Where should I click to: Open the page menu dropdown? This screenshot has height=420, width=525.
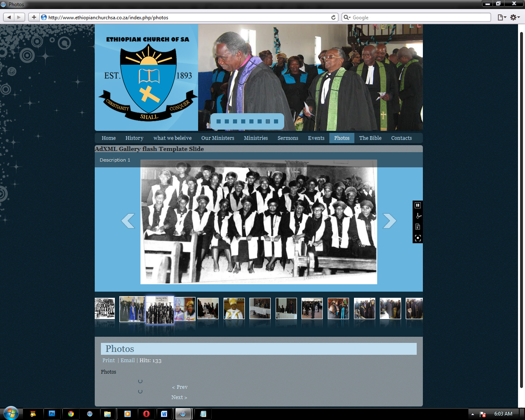point(502,17)
